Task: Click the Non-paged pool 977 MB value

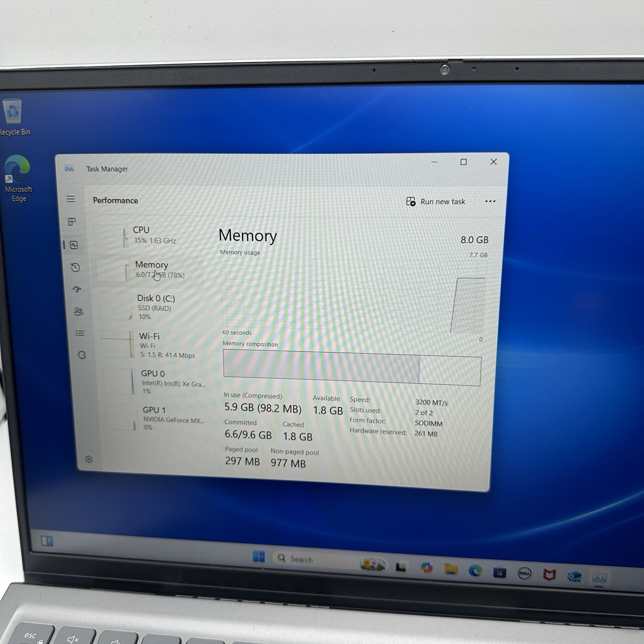Action: 288,463
